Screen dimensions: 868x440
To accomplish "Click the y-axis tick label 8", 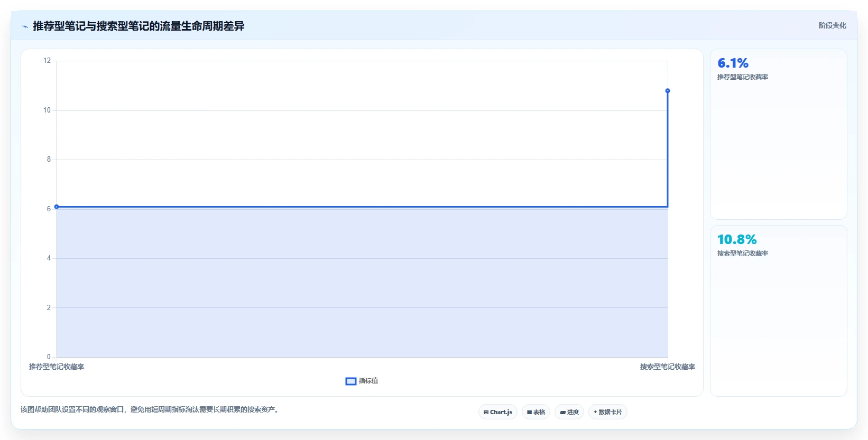I will click(x=49, y=160).
